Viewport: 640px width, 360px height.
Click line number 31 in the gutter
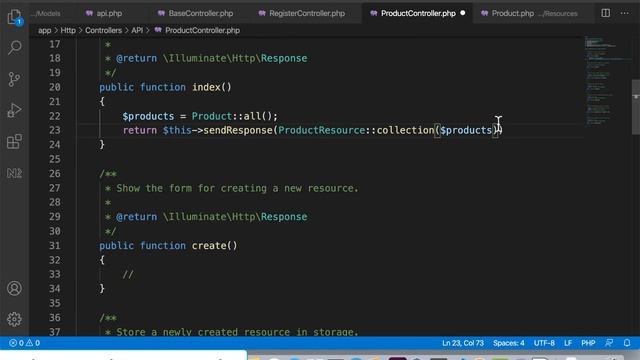point(55,245)
